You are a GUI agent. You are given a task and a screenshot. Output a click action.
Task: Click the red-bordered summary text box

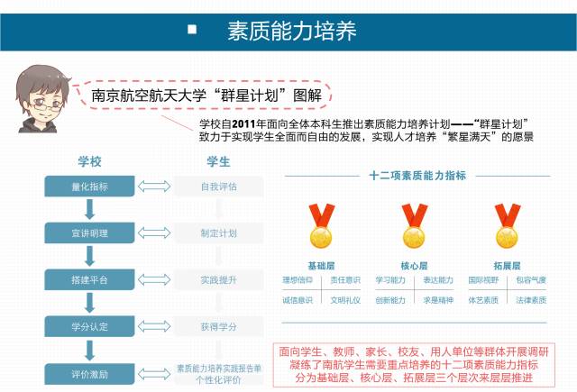(x=416, y=365)
